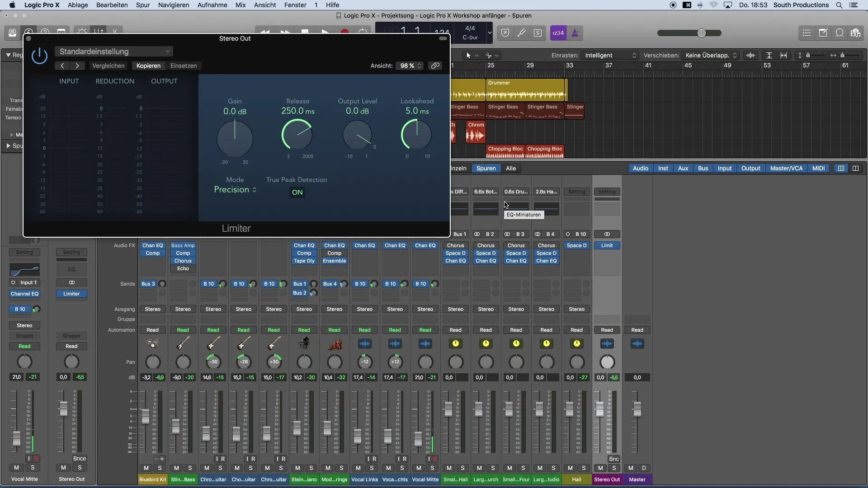The width and height of the screenshot is (868, 488).
Task: Toggle the Read automation mode button
Action: 24,346
